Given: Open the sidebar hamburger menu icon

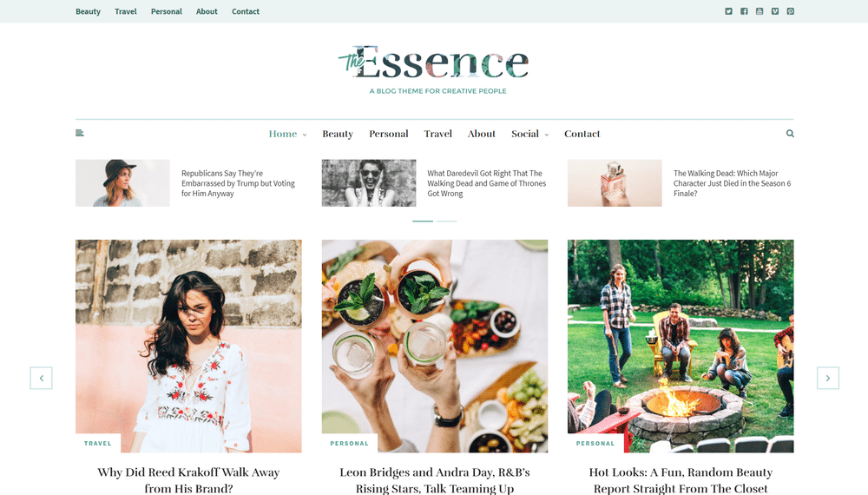Looking at the screenshot, I should pos(80,133).
